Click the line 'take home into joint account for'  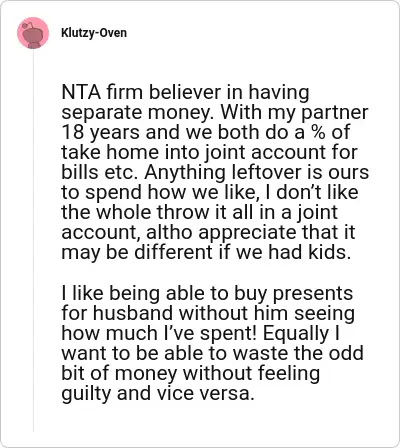(209, 152)
